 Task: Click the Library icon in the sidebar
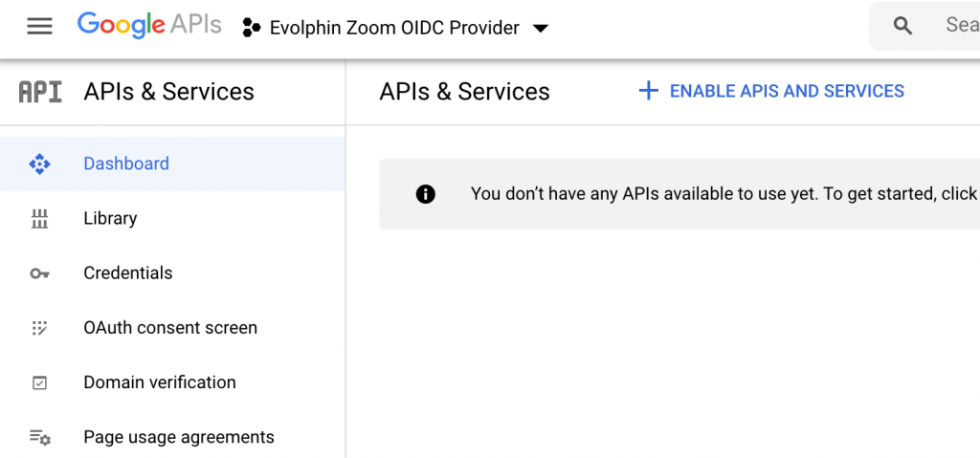pos(39,219)
